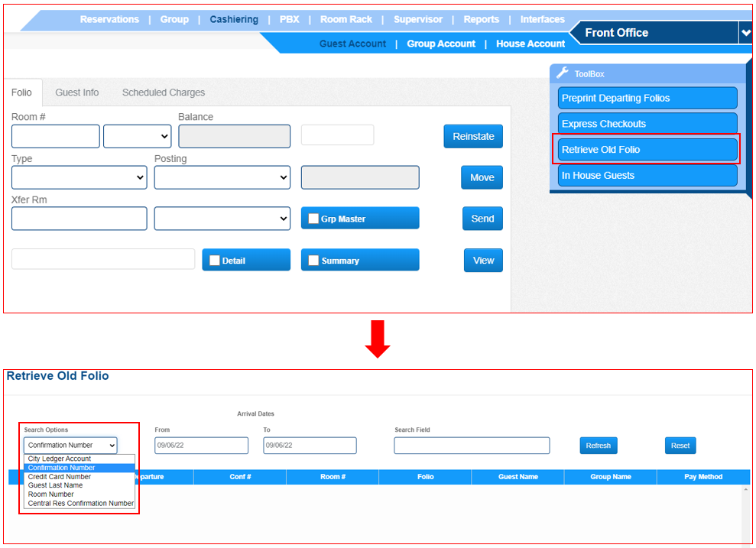Open In House Guests from ToolBox
Viewport: 756px width, 548px height.
647,176
